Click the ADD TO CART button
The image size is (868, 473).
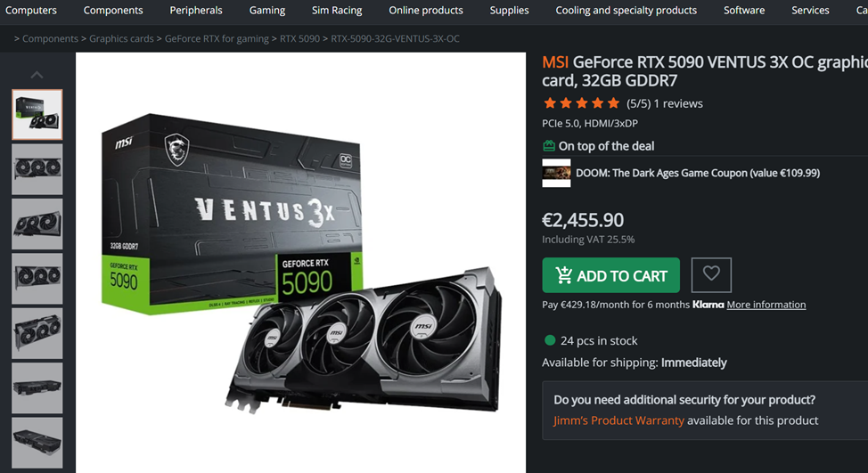click(610, 275)
